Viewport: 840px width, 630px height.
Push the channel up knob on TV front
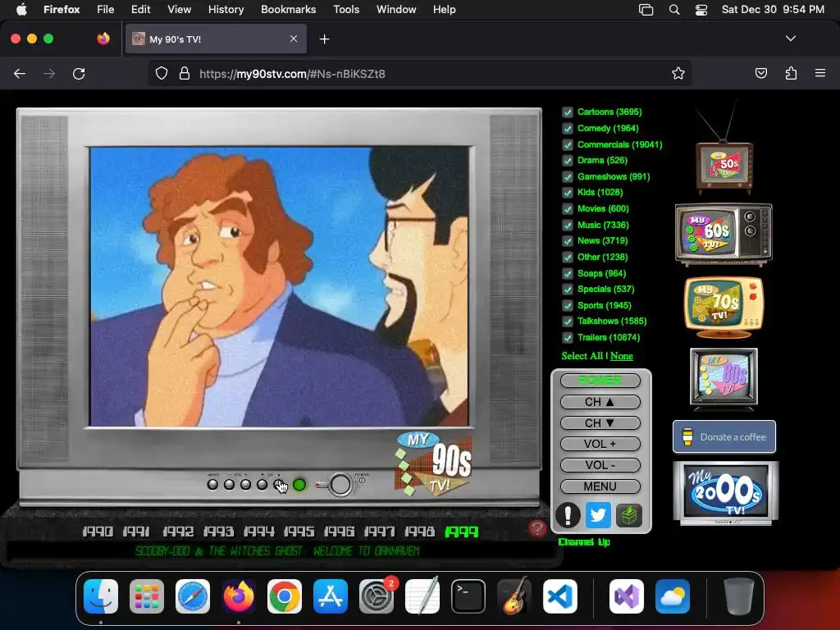[279, 485]
